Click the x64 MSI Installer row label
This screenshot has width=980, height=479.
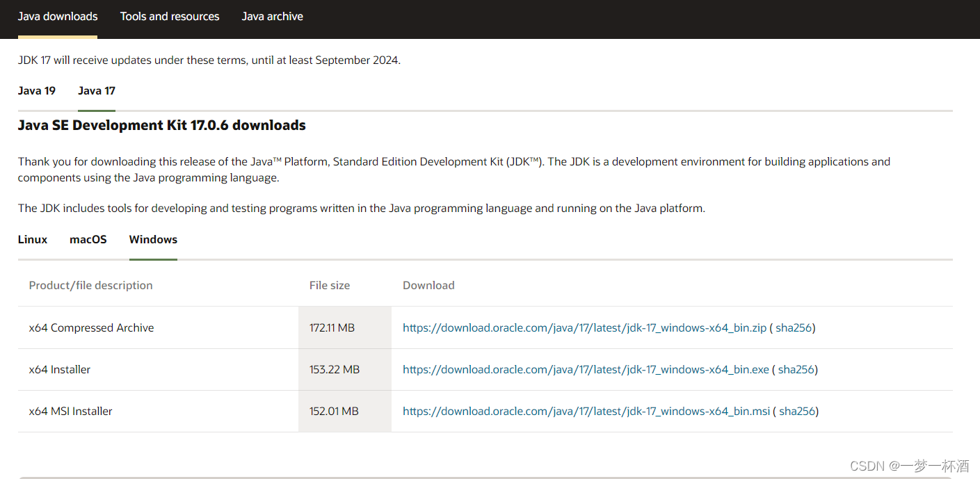tap(70, 412)
